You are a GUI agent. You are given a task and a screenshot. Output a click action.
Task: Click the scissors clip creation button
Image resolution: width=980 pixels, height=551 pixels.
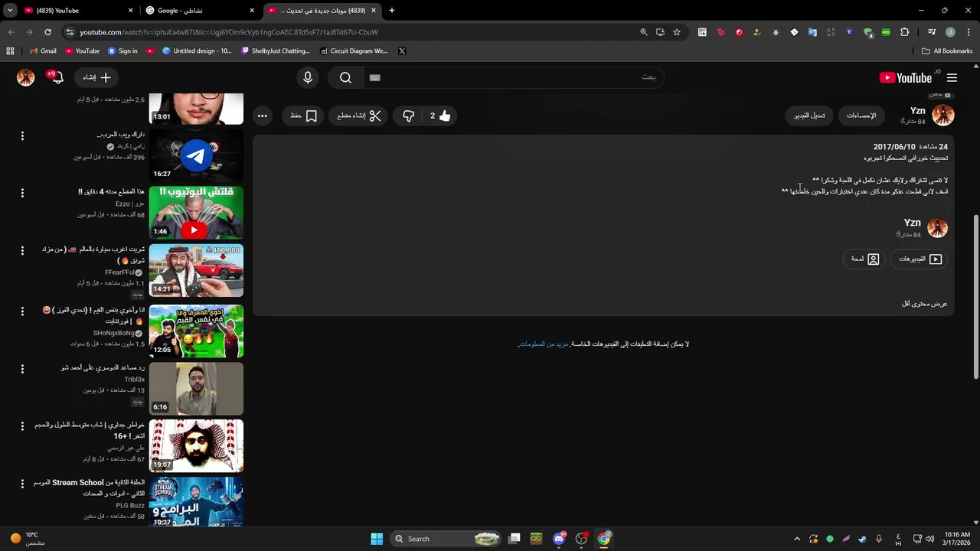359,116
